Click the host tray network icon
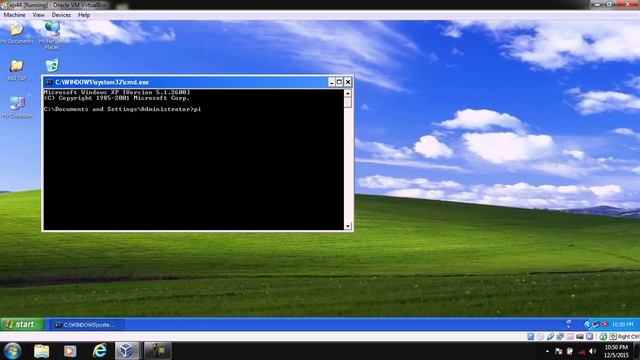 (x=582, y=351)
